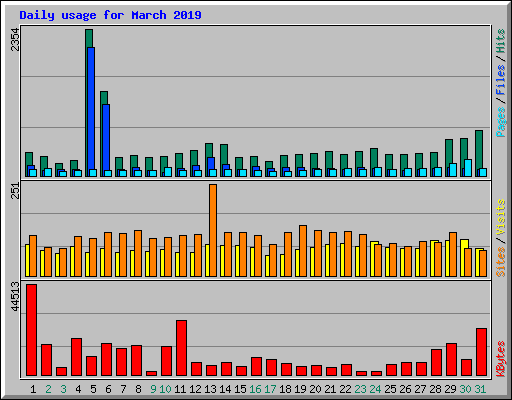Click day 13 on the x-axis
This screenshot has height=400, width=512.
210,389
